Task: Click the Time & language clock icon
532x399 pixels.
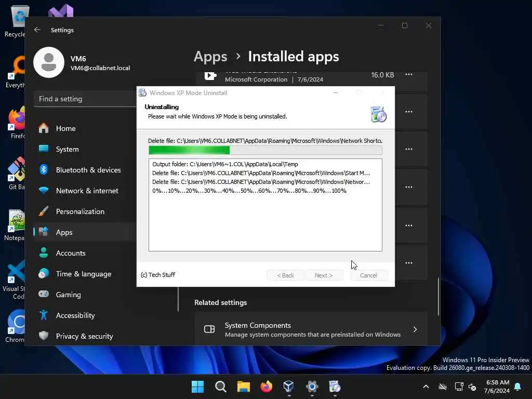Action: [x=44, y=273]
